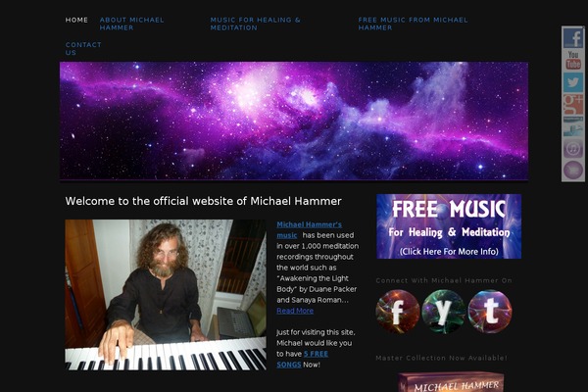Open Free Music from Michael Hammer menu
588x392 pixels.
[x=413, y=24]
